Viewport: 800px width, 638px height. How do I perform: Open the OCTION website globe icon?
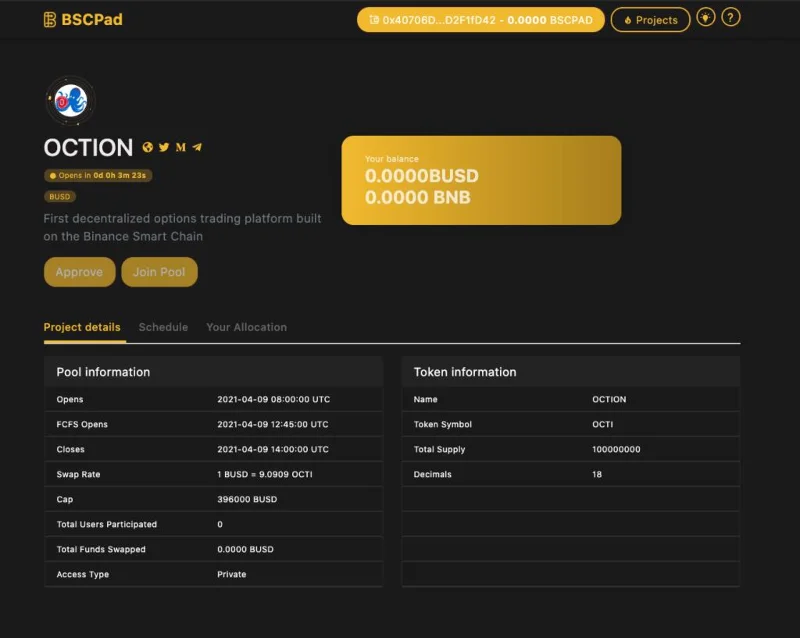coord(148,148)
